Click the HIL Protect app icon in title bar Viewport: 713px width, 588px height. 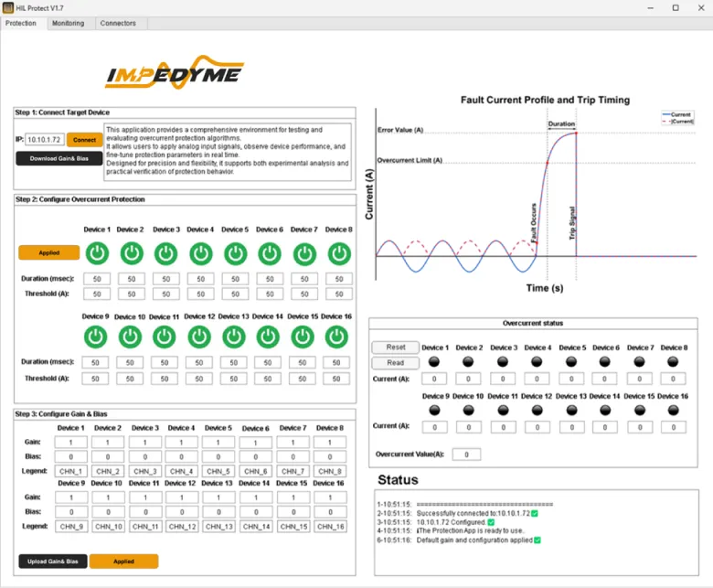pos(8,7)
